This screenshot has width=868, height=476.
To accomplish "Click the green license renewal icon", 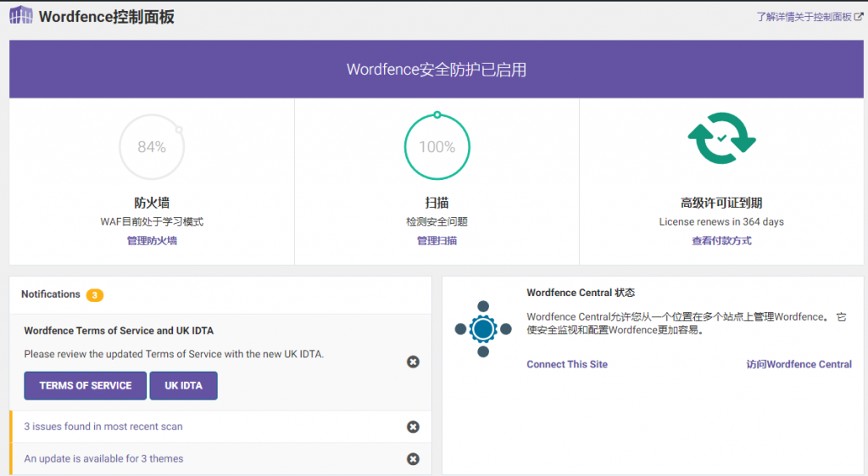I will 721,138.
